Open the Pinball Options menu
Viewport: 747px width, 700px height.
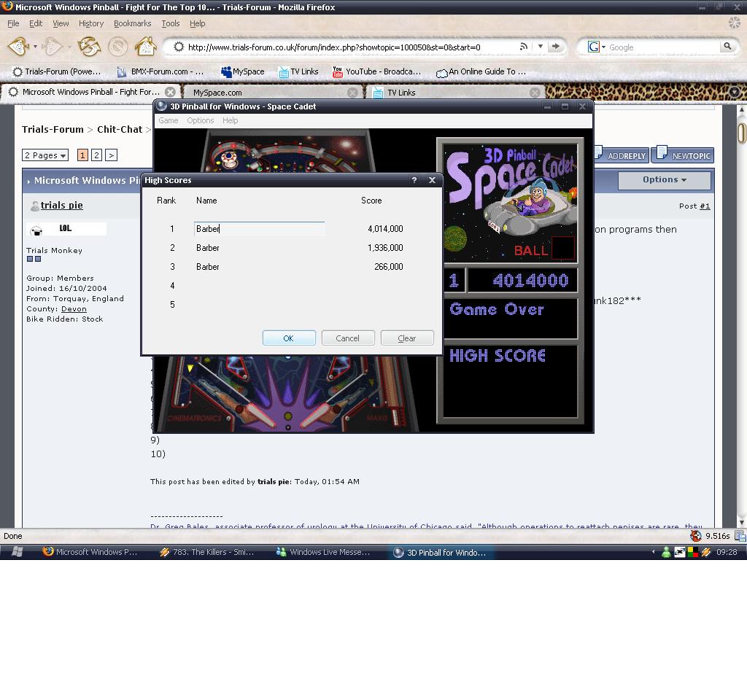tap(200, 120)
